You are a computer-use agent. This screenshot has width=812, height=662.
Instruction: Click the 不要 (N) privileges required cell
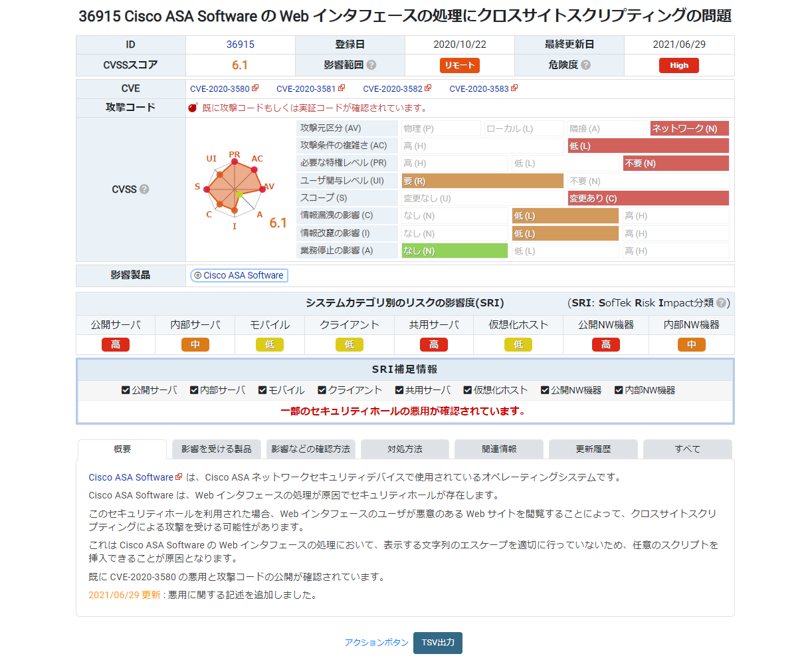point(676,163)
